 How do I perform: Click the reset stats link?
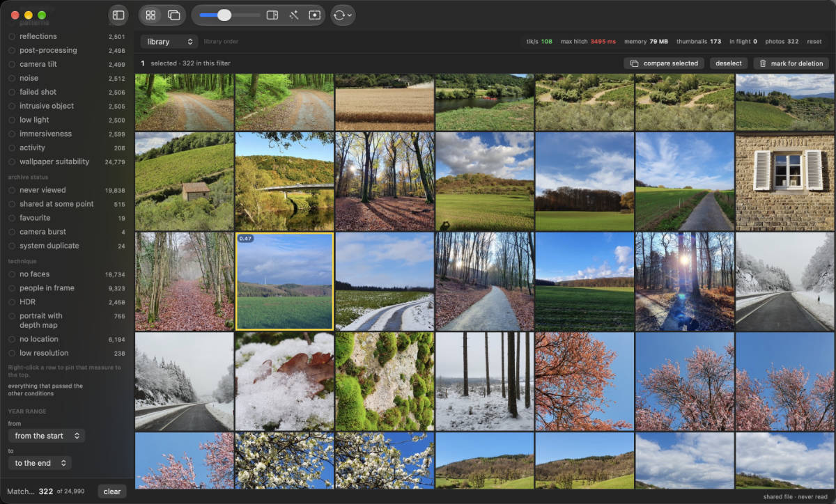814,42
